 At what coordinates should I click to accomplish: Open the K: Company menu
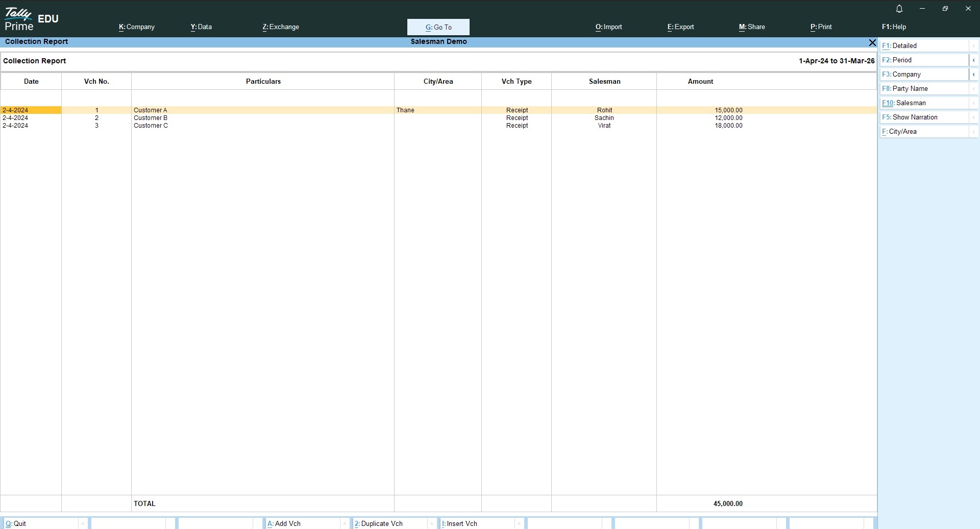click(x=137, y=27)
